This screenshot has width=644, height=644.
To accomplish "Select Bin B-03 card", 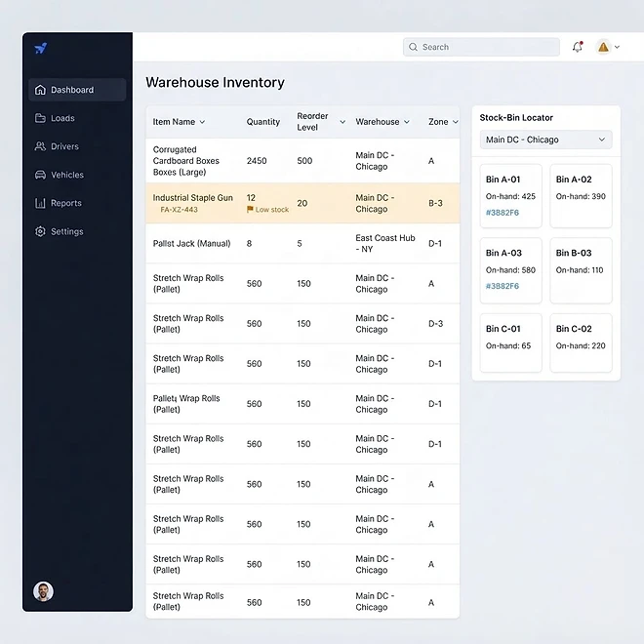I will click(581, 270).
